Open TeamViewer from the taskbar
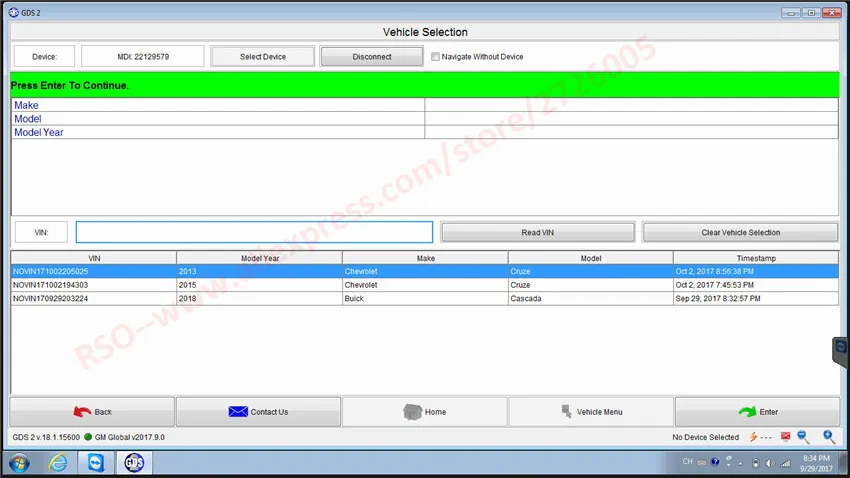 click(96, 463)
